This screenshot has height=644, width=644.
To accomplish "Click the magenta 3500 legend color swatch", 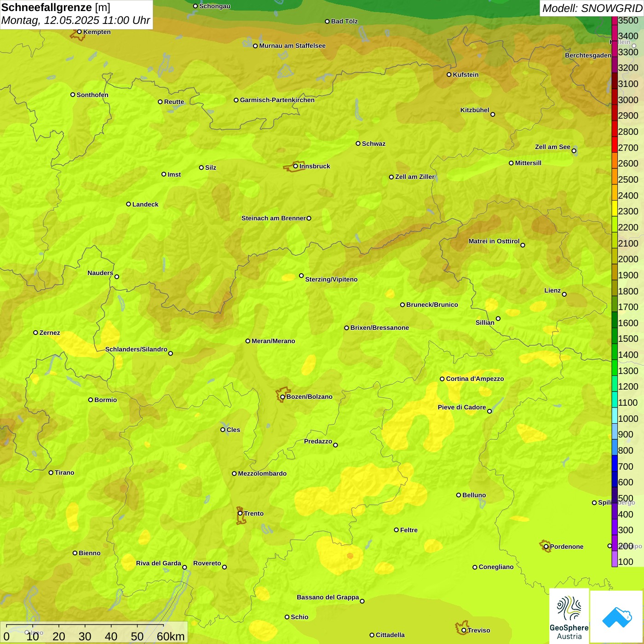I will tap(615, 21).
